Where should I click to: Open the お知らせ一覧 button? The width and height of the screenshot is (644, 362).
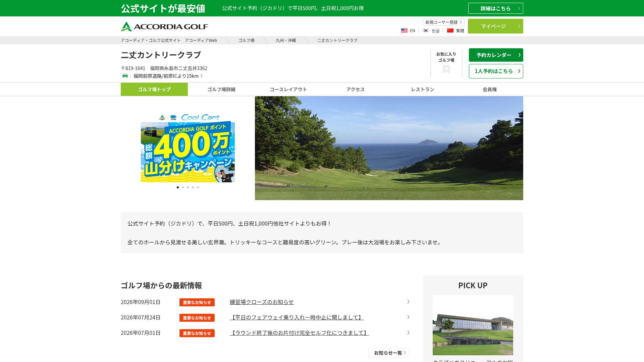click(x=389, y=353)
